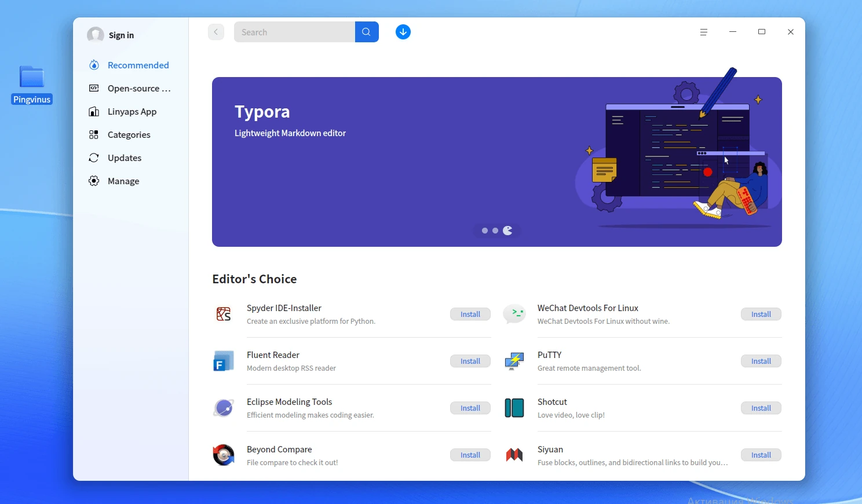Select the first banner carousel dot
Image resolution: width=862 pixels, height=504 pixels.
pos(485,231)
